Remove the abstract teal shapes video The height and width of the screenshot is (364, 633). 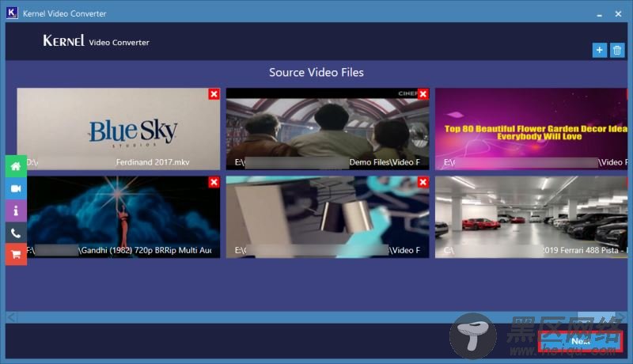(423, 182)
